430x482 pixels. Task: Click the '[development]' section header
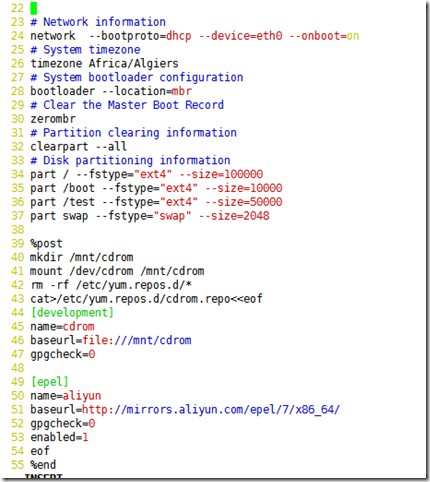pos(72,313)
